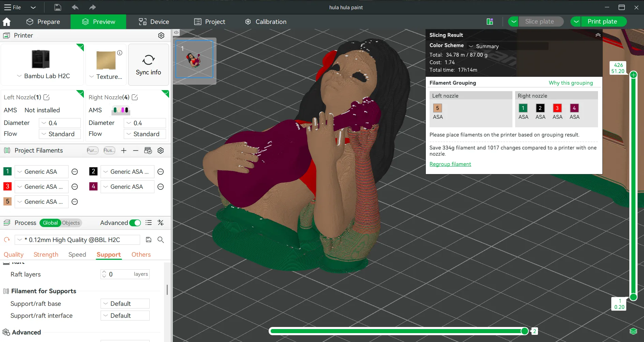Click the horizontal move slider handle

pyautogui.click(x=525, y=331)
